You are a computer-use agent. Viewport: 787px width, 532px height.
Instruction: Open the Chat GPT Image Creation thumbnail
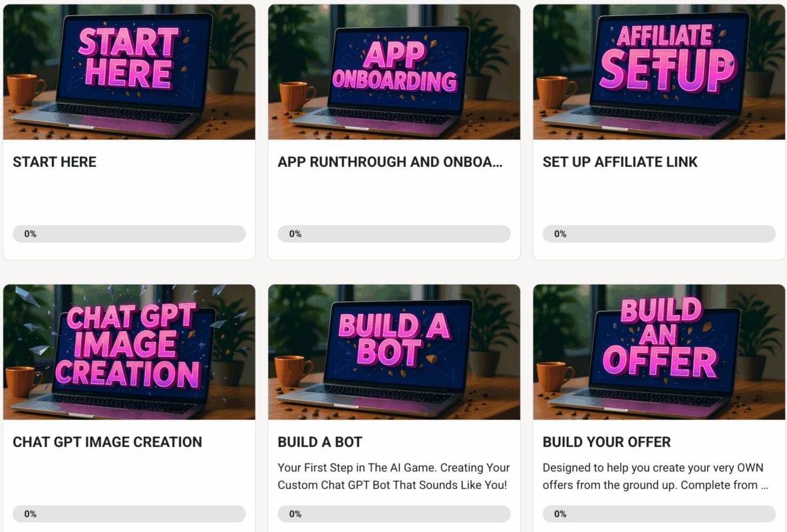pos(129,352)
